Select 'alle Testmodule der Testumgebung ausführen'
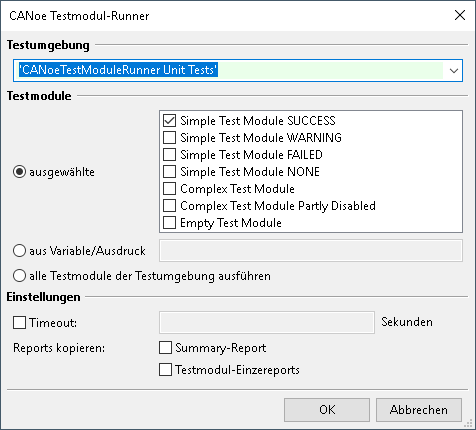Image resolution: width=476 pixels, height=430 pixels. click(x=19, y=276)
